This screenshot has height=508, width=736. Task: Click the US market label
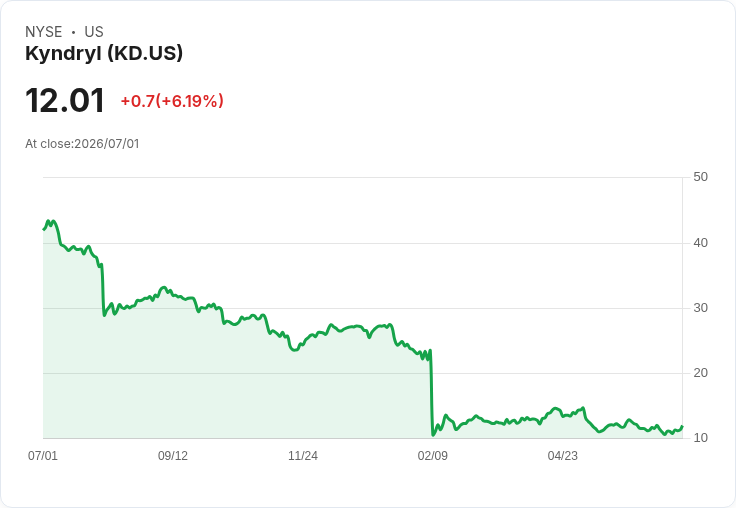[x=94, y=32]
